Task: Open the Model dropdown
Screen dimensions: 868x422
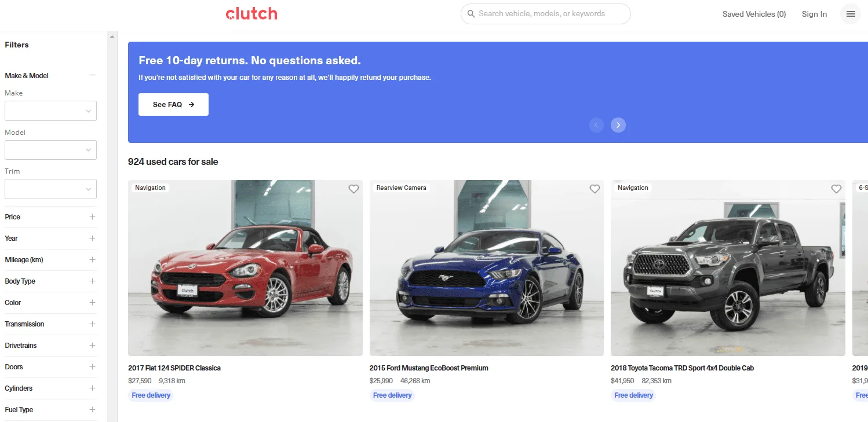Action: coord(50,150)
